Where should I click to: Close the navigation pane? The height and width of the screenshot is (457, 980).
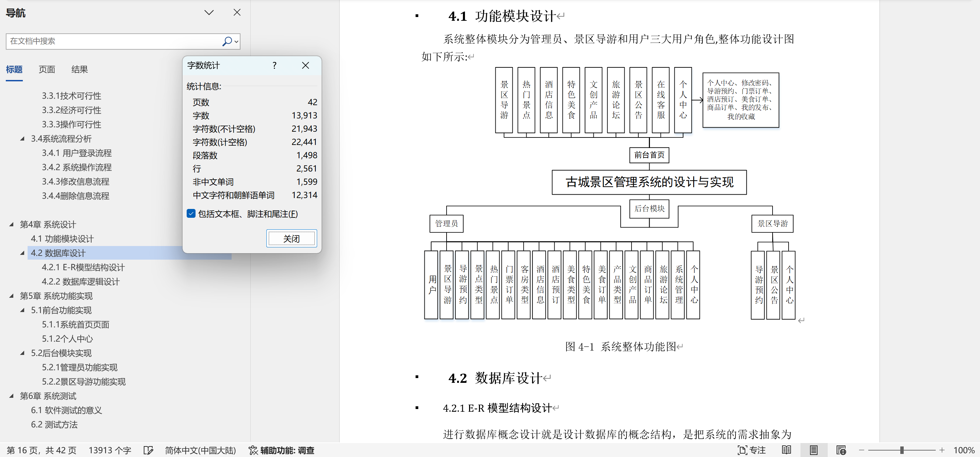click(237, 13)
